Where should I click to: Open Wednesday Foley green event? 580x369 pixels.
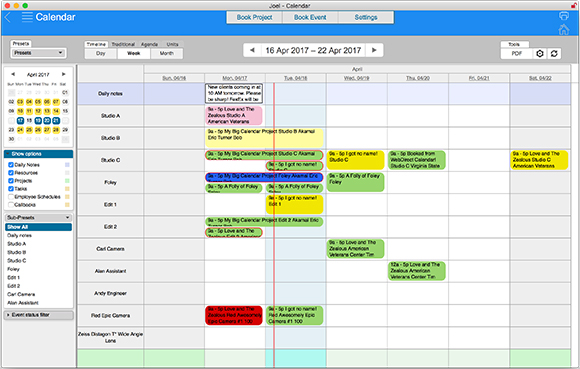pos(355,182)
